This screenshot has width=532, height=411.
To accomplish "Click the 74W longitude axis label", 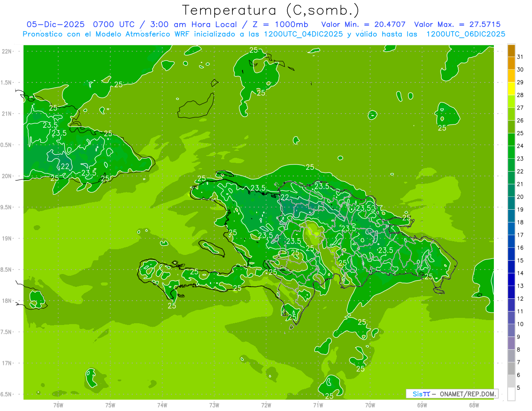I will click(162, 405).
